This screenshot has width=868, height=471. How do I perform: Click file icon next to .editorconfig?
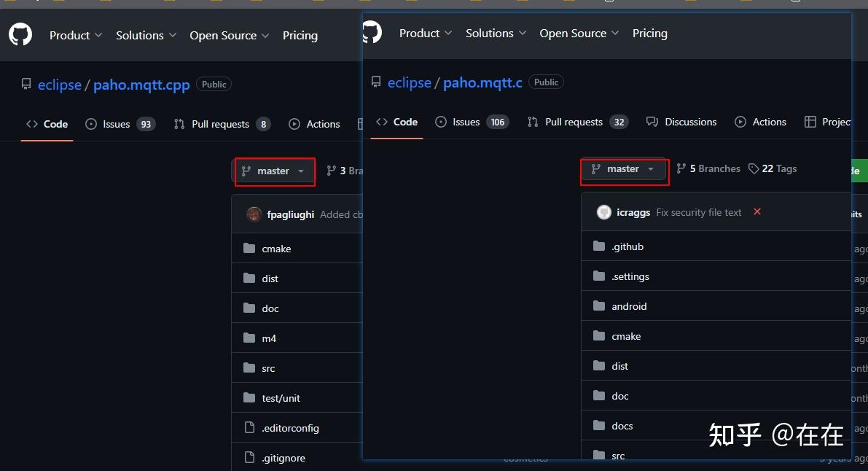click(250, 428)
